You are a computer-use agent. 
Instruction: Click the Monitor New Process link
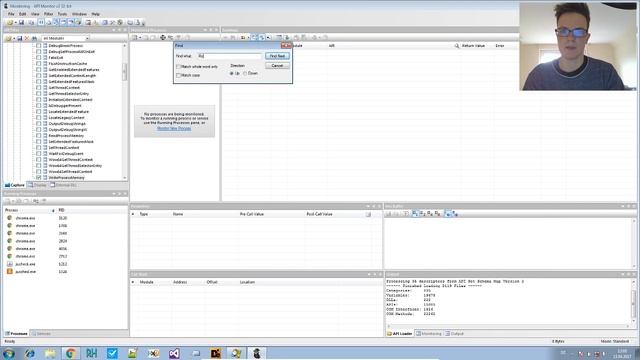pyautogui.click(x=174, y=128)
